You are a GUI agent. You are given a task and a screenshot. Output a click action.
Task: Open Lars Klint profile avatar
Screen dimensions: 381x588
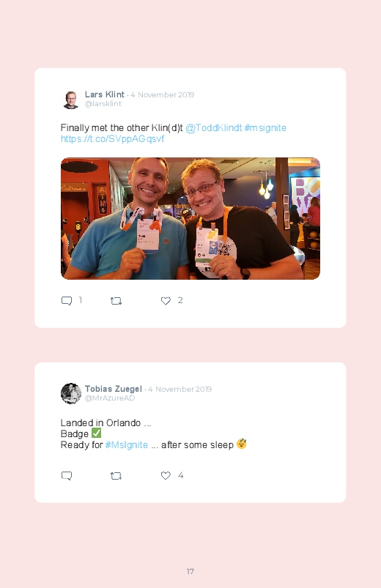[70, 100]
